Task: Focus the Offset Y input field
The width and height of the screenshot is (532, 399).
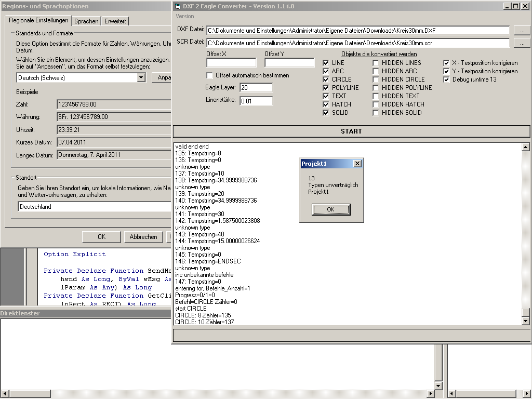Action: [289, 62]
